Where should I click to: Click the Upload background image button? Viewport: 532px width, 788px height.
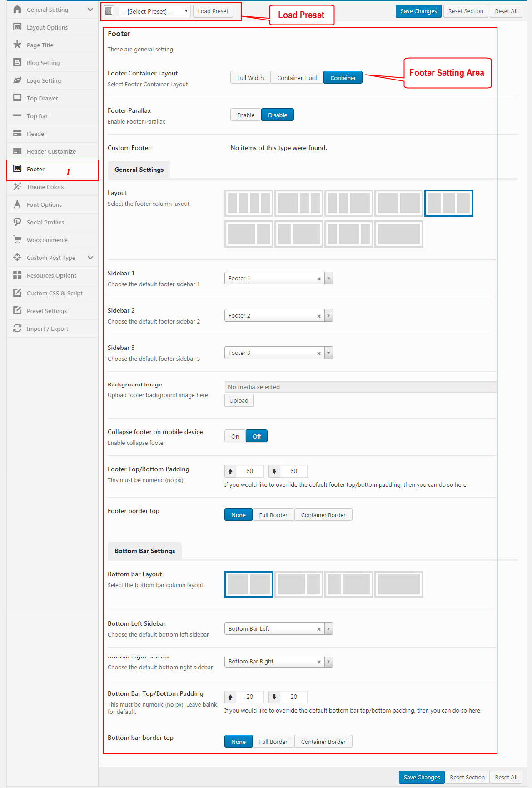[x=239, y=400]
